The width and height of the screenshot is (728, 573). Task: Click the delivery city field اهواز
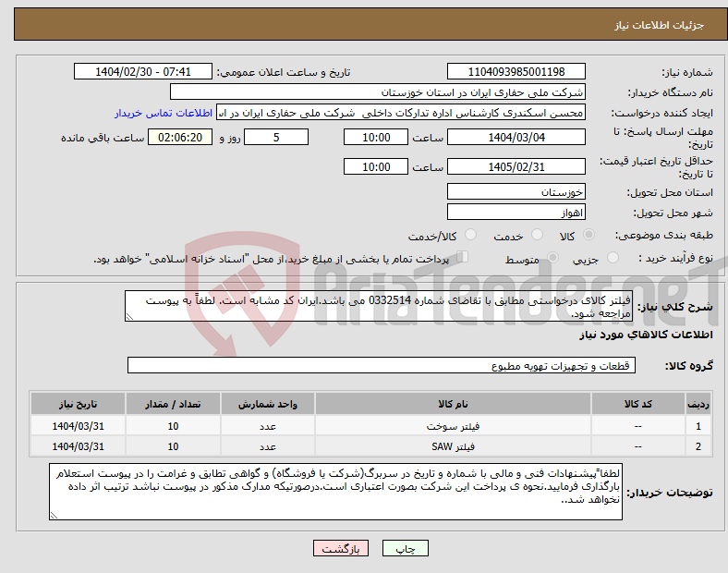[516, 213]
